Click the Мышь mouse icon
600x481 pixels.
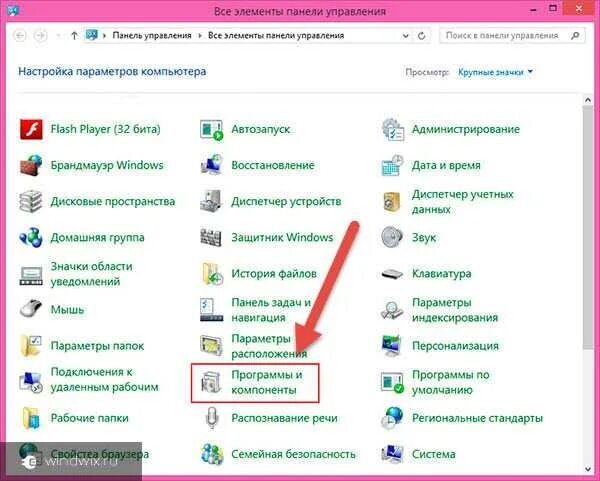point(31,309)
